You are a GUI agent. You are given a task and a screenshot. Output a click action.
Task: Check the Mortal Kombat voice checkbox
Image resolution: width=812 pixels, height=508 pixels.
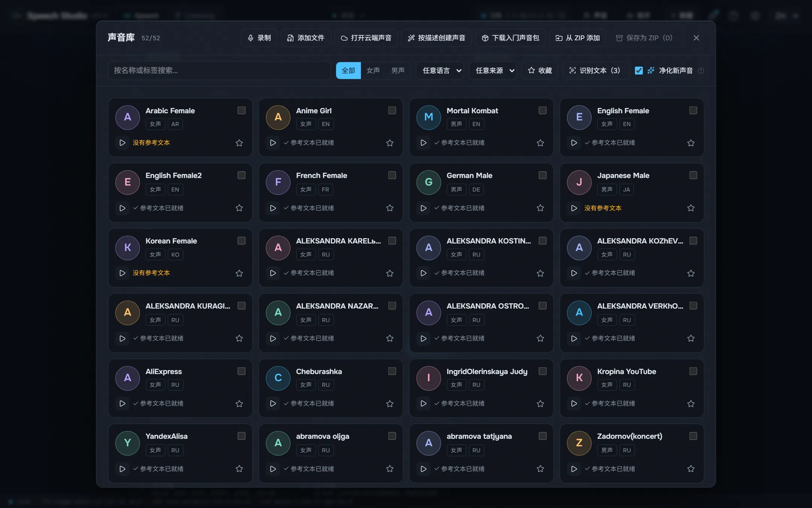click(x=542, y=110)
